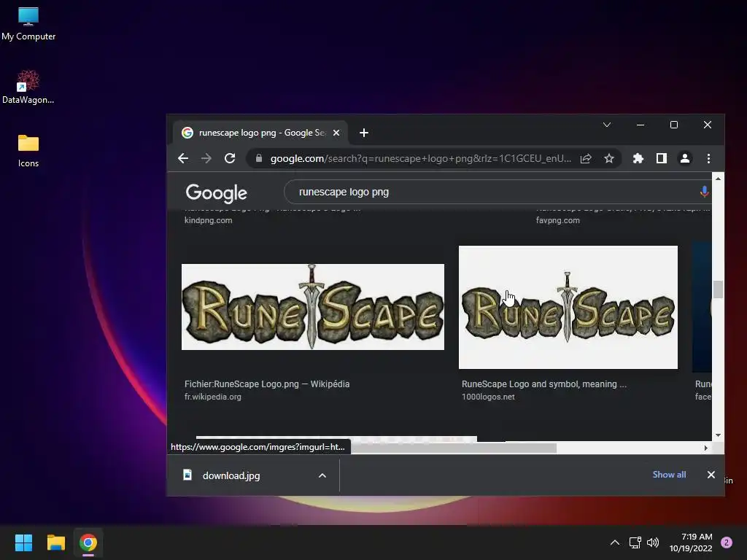Show hidden tray icons chevron

(x=615, y=542)
